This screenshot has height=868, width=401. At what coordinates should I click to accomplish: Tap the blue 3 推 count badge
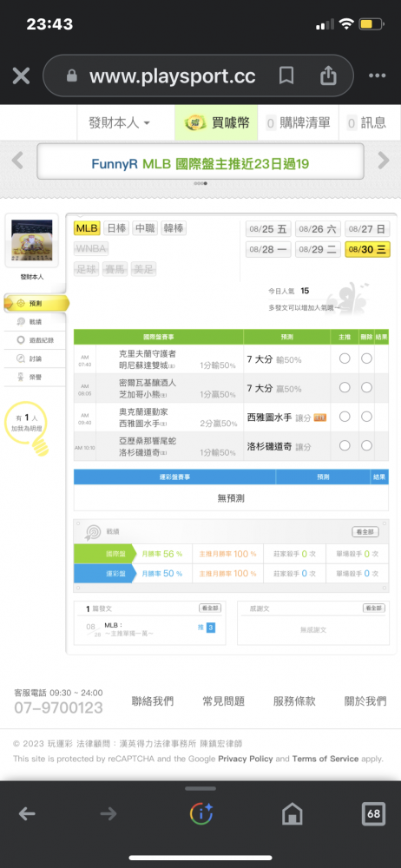pos(210,628)
